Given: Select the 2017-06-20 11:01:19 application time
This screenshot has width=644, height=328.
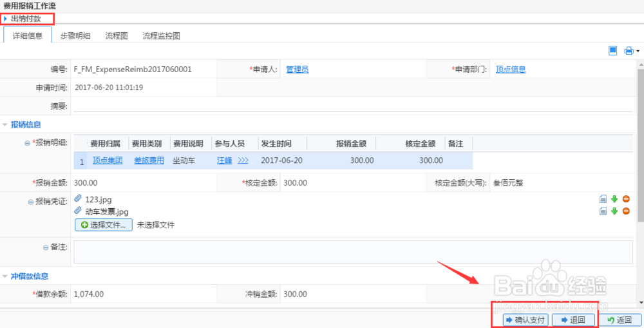Looking at the screenshot, I should (x=109, y=88).
